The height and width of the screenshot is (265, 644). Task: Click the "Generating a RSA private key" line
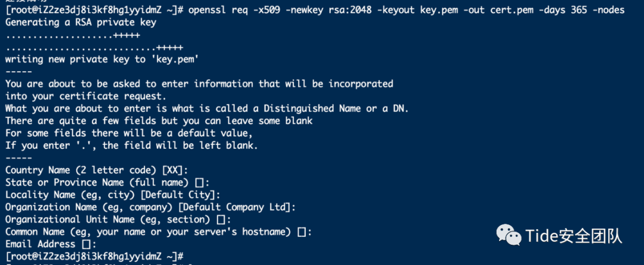coord(80,23)
